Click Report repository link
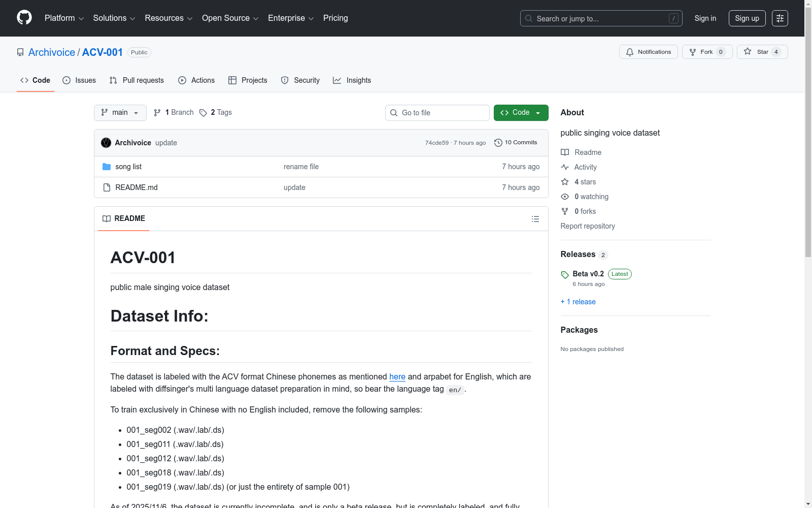The width and height of the screenshot is (812, 508). pos(588,226)
